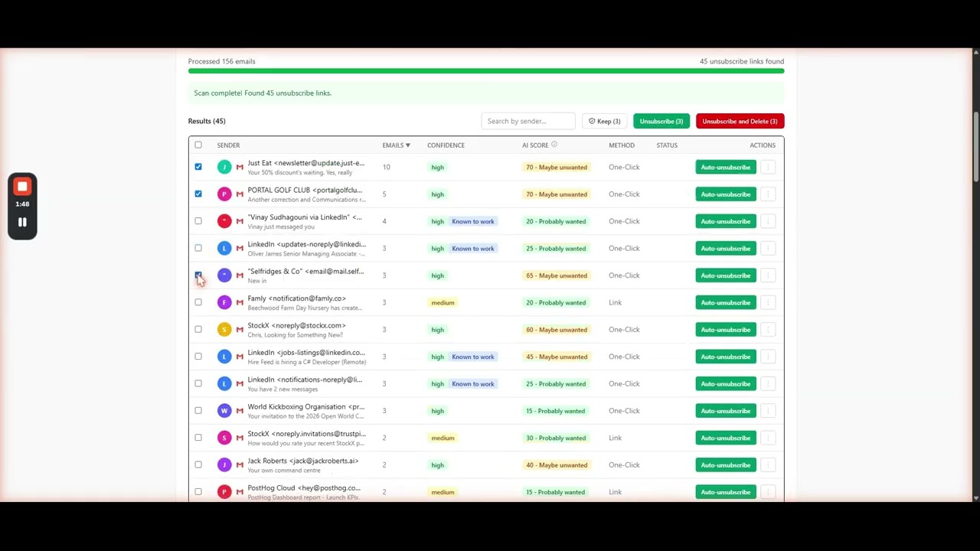This screenshot has width=980, height=551.
Task: Click the green scan progress bar
Action: pos(486,71)
